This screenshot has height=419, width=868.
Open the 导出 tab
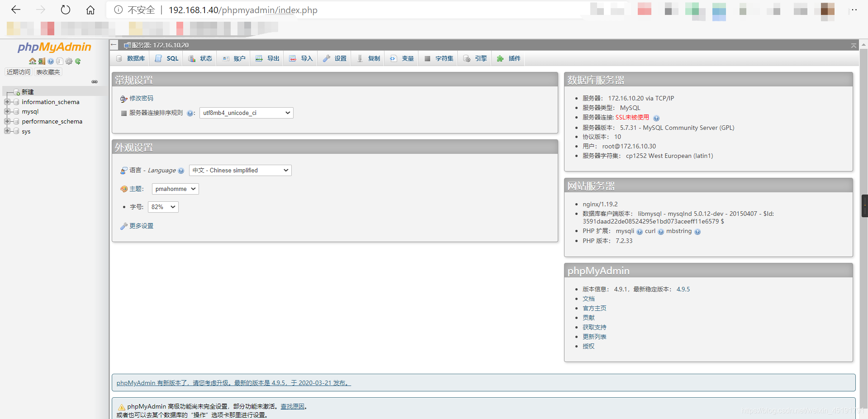pyautogui.click(x=267, y=58)
